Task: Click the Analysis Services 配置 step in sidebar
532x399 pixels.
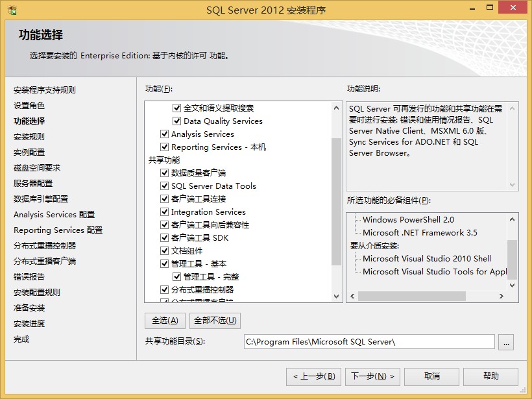Action: [x=54, y=215]
